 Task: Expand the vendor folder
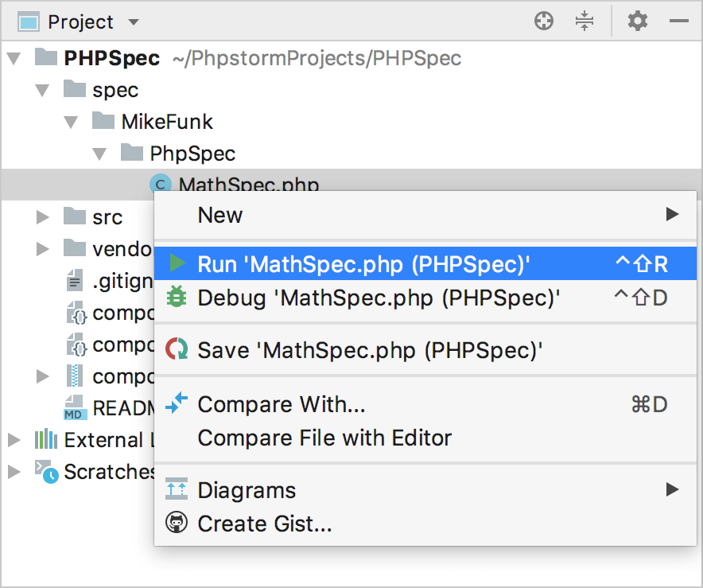click(42, 248)
